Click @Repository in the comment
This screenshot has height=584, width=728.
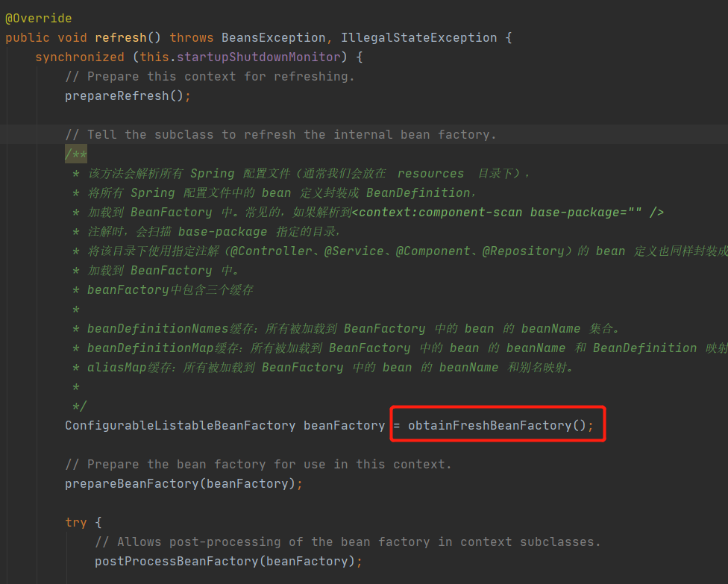point(524,251)
